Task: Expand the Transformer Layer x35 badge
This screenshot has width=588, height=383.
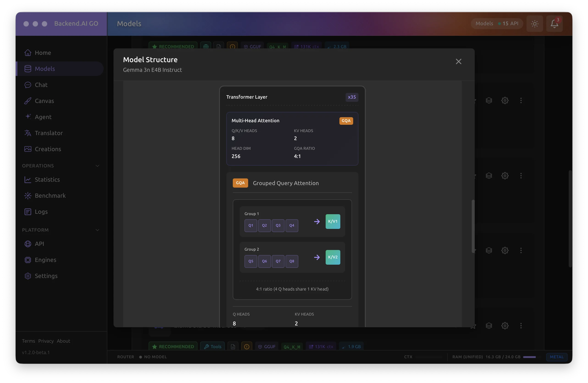Action: pos(352,97)
